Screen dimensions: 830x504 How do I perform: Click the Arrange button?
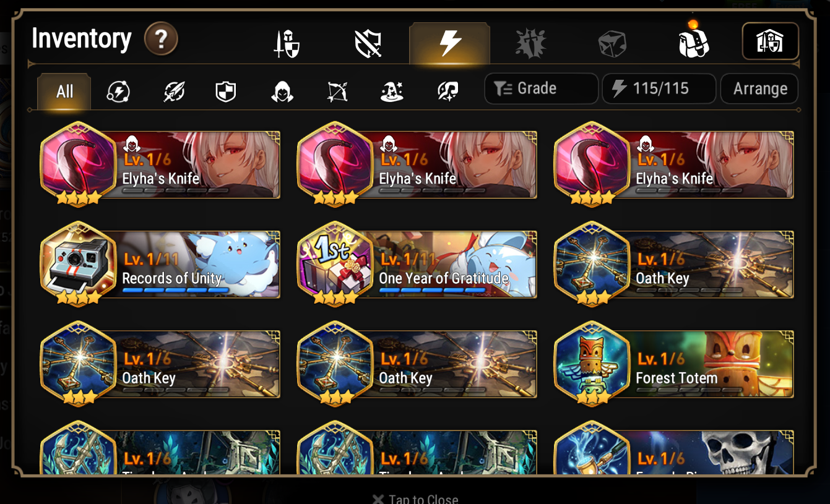pyautogui.click(x=760, y=88)
